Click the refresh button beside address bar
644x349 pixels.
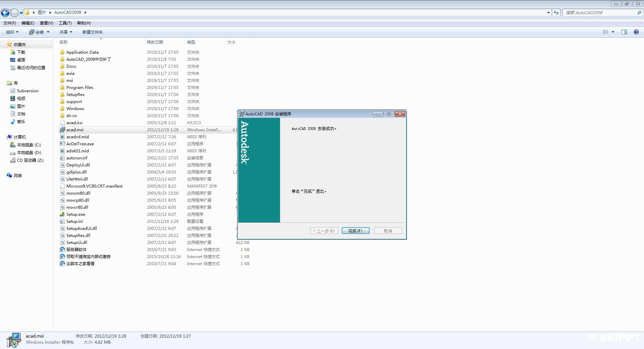(x=556, y=13)
